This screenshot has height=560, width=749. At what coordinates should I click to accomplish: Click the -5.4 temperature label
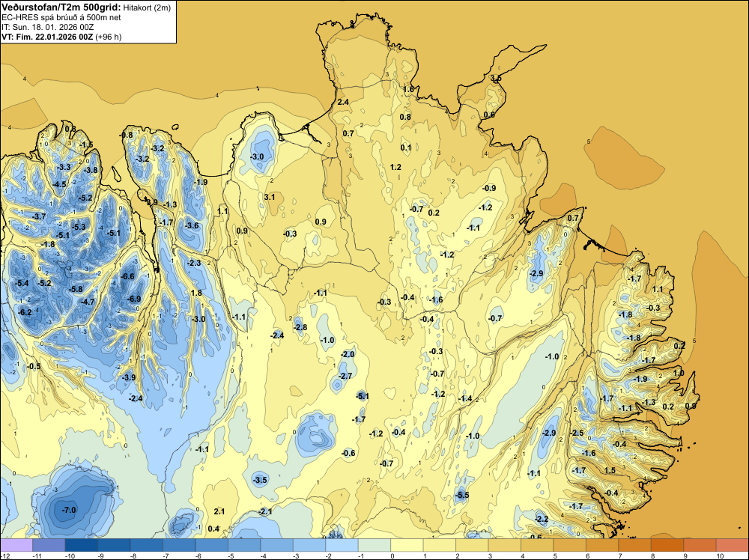(22, 283)
